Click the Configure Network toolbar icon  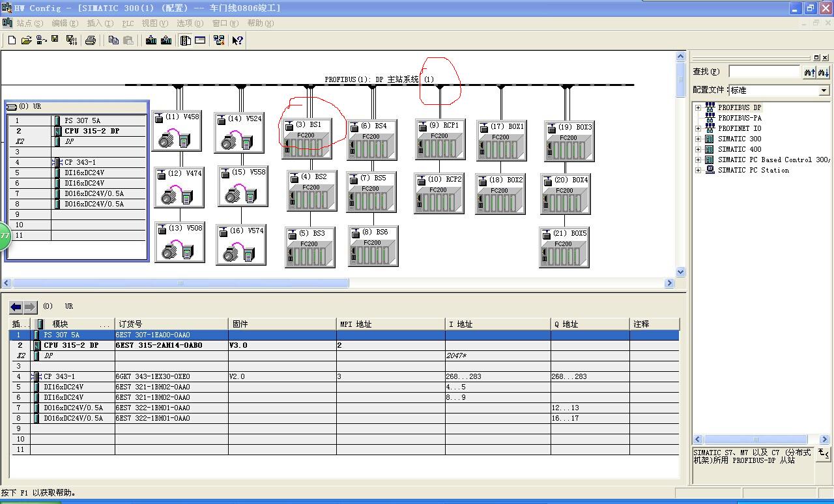pyautogui.click(x=219, y=40)
